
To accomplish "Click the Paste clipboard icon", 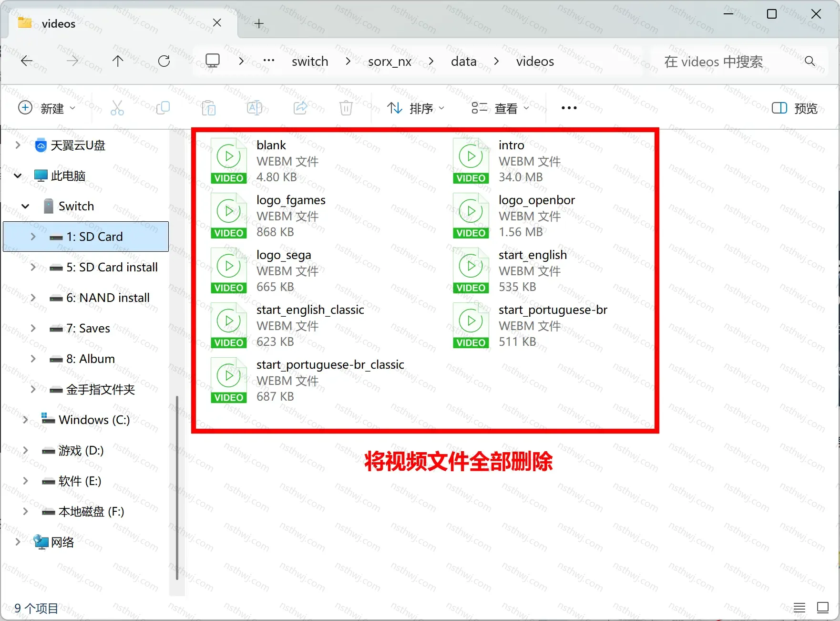I will [x=209, y=108].
